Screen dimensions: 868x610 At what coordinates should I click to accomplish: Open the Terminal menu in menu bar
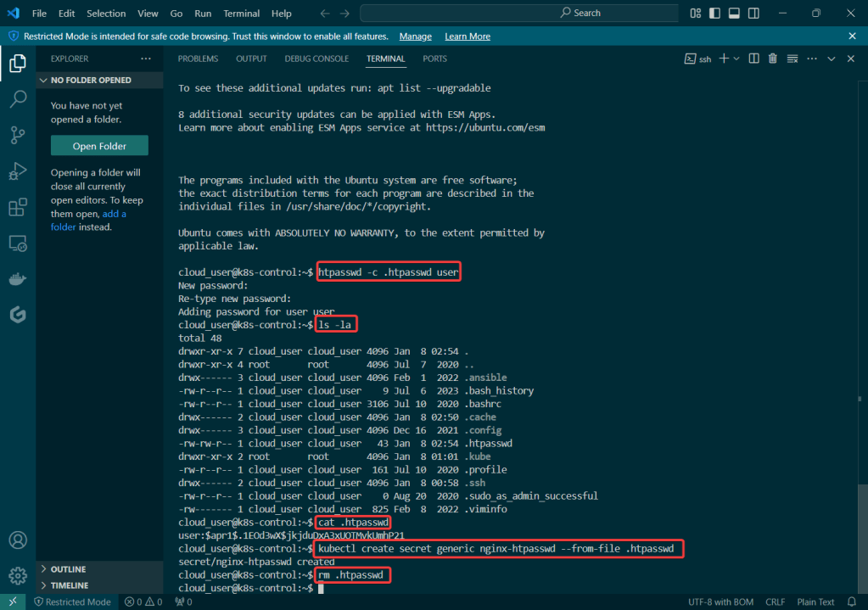coord(242,14)
